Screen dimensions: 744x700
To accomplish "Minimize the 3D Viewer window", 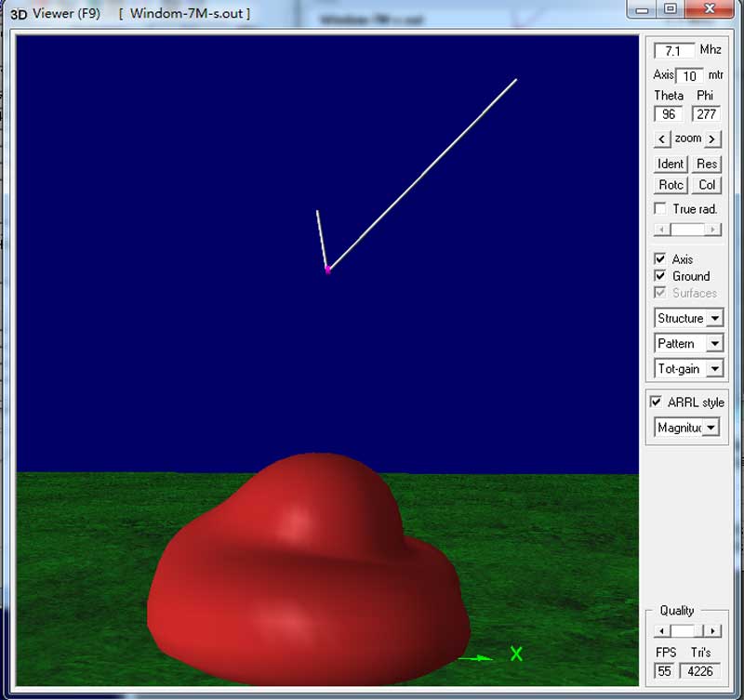I will coord(642,9).
